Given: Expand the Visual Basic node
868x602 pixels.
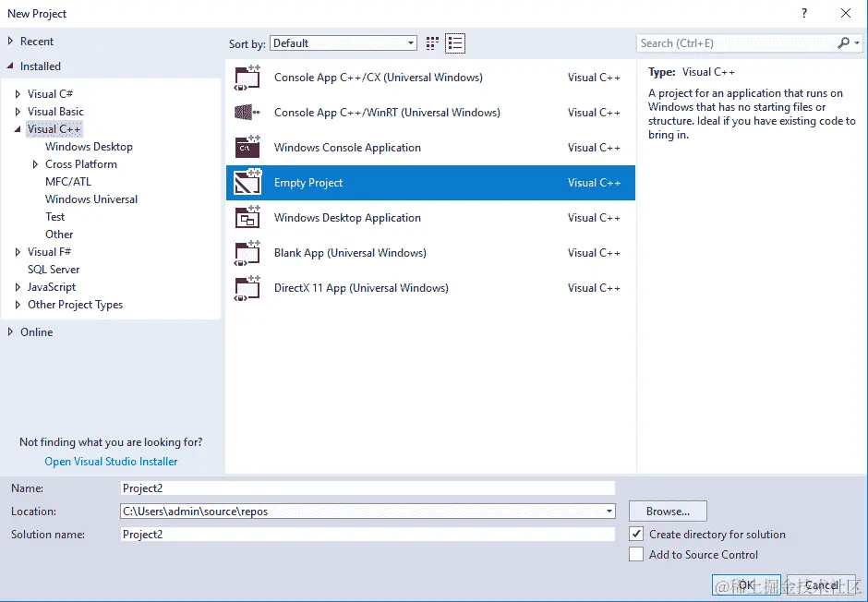Looking at the screenshot, I should [x=18, y=112].
